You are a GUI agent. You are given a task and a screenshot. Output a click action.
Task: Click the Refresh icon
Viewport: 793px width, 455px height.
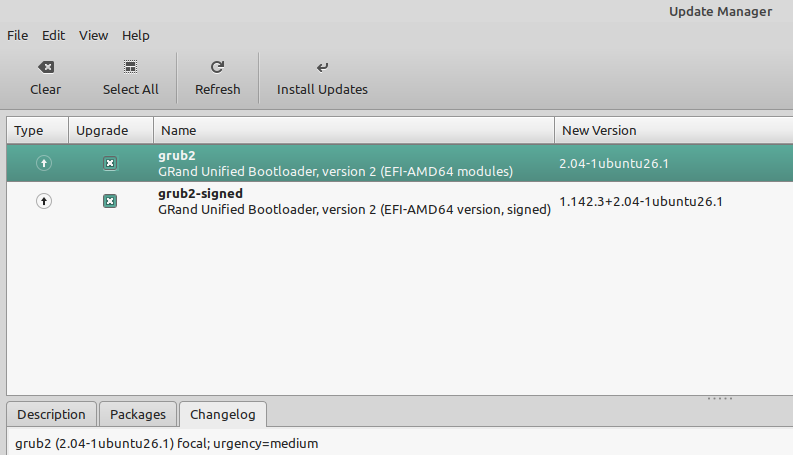[x=217, y=67]
